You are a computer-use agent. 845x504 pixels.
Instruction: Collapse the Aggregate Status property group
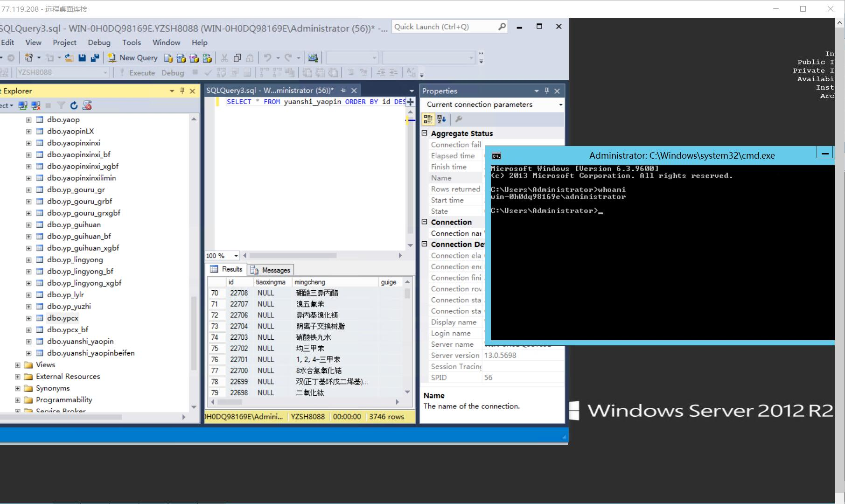point(425,133)
